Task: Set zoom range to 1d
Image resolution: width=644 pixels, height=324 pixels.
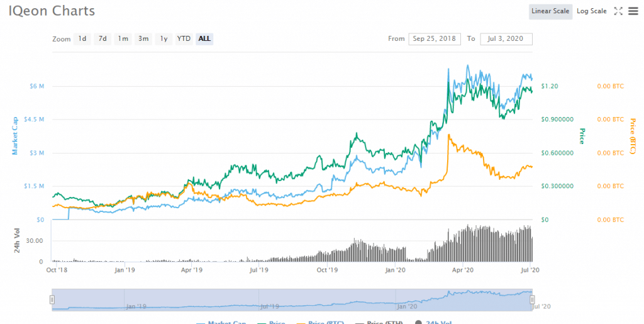Action: (x=82, y=38)
